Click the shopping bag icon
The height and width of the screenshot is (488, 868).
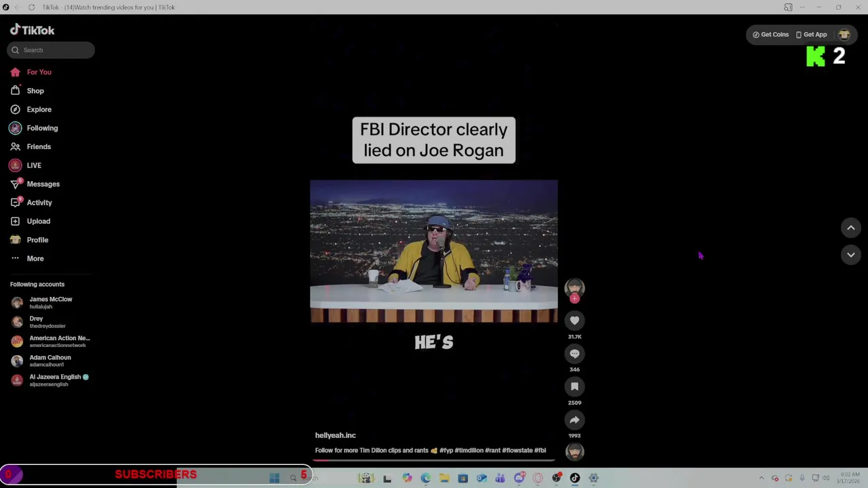pyautogui.click(x=15, y=91)
